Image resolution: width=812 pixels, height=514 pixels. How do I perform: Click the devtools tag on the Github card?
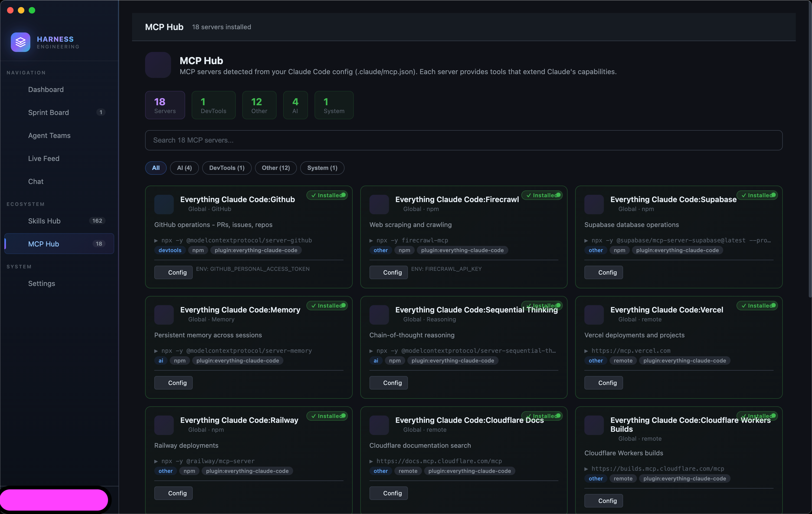point(170,250)
